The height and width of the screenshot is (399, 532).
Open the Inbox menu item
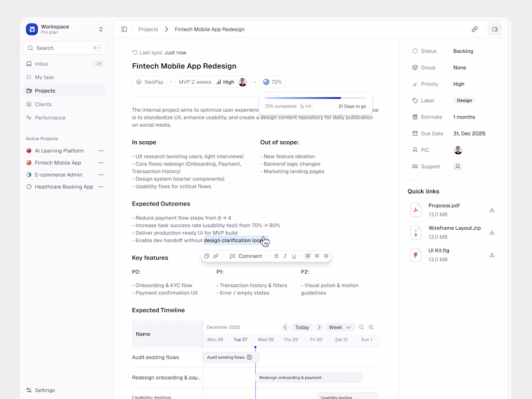pyautogui.click(x=42, y=64)
